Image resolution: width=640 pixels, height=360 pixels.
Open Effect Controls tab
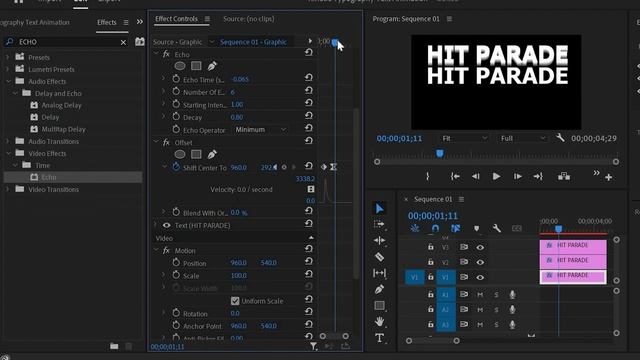(176, 19)
